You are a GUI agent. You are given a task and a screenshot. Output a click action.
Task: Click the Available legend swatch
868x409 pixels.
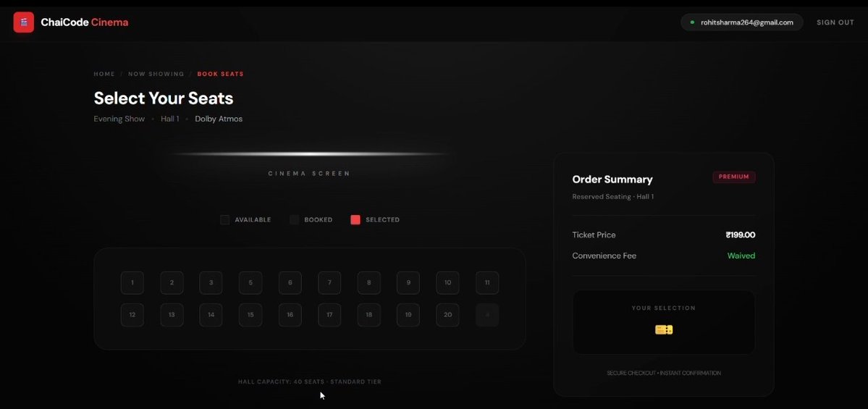[224, 220]
